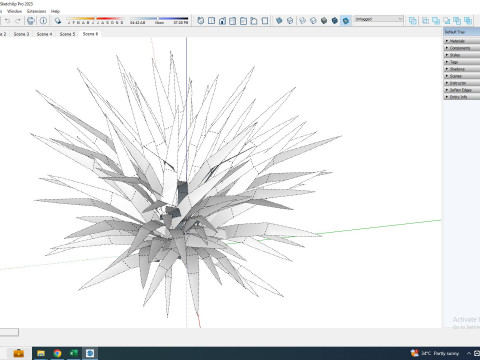Open Chrome from the taskbar

57,353
